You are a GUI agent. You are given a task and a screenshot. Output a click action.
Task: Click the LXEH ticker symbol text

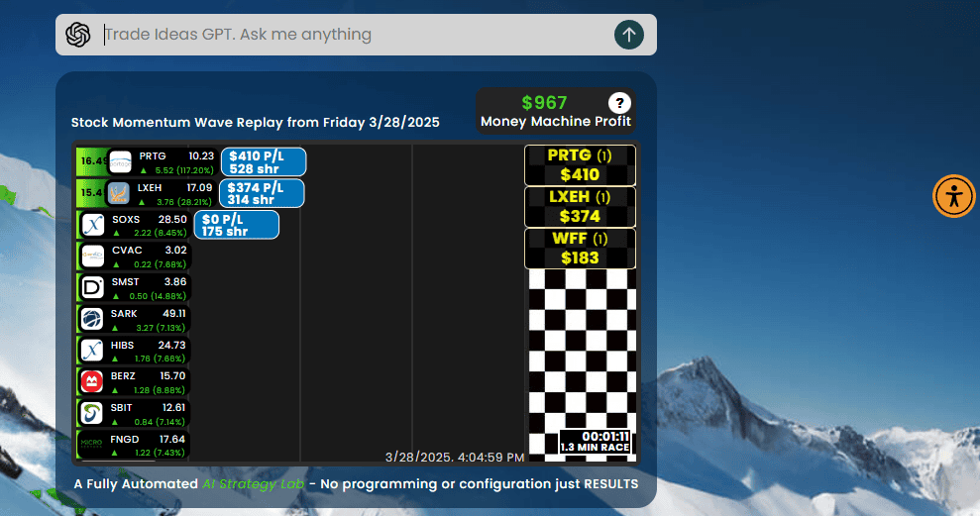tap(150, 187)
